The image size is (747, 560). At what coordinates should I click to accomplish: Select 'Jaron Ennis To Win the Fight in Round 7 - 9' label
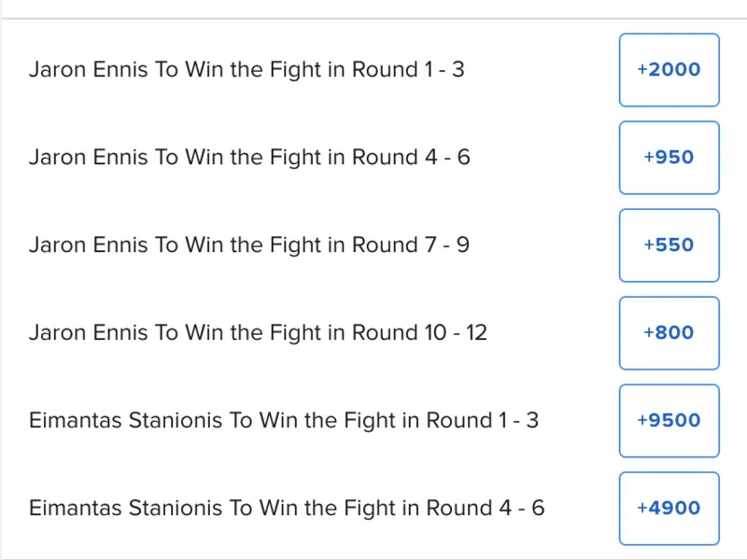click(248, 245)
